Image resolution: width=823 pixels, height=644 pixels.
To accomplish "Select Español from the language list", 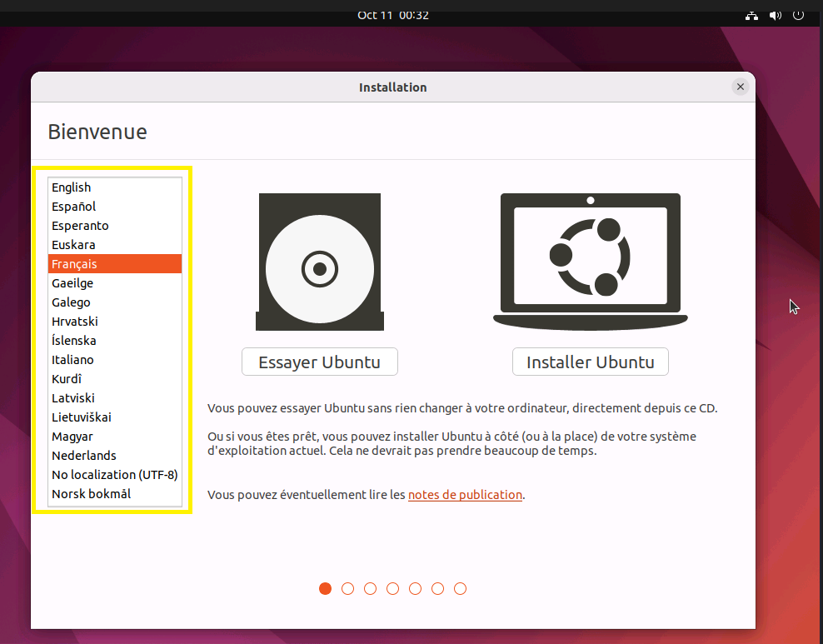I will [74, 207].
